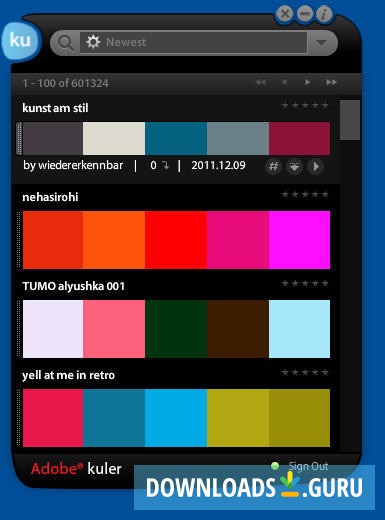The width and height of the screenshot is (385, 520).
Task: Click the author name wiedererkennbar
Action: coord(80,165)
